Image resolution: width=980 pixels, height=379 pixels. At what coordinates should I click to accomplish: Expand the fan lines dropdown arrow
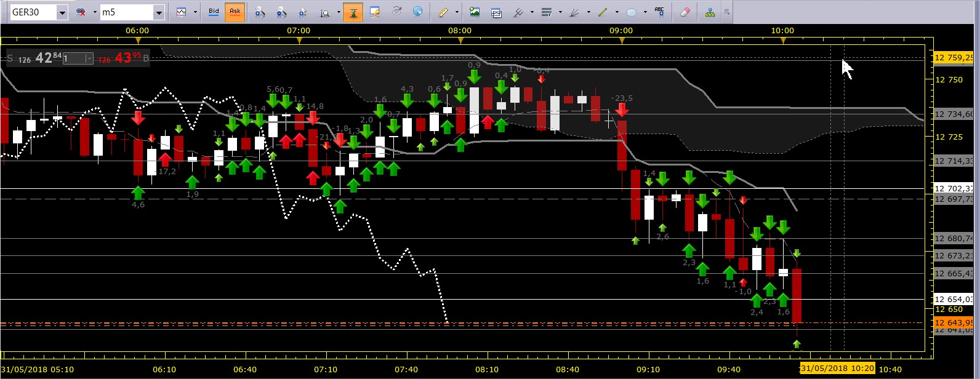[588, 12]
